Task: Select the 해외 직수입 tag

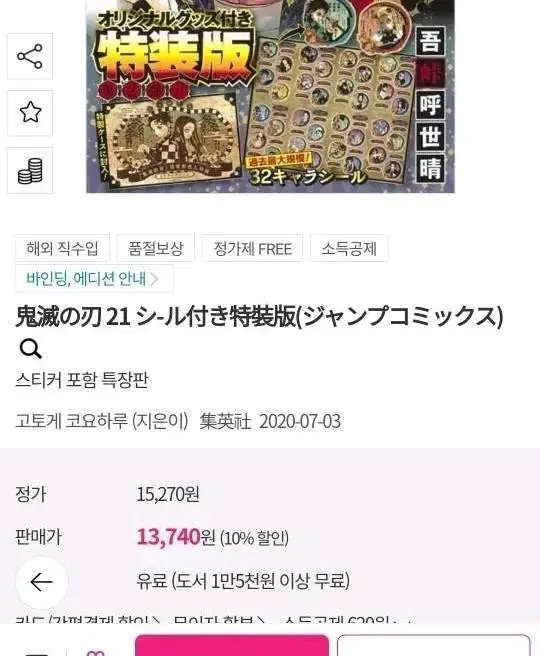Action: pyautogui.click(x=62, y=249)
